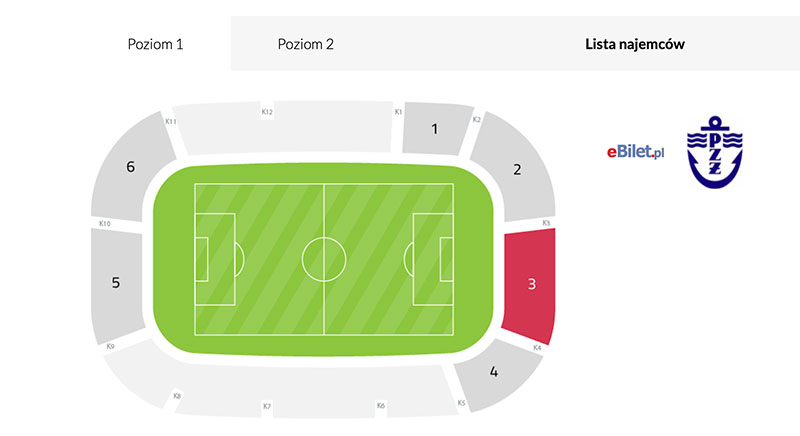
Task: Click the K3 entrance marker
Action: point(546,223)
